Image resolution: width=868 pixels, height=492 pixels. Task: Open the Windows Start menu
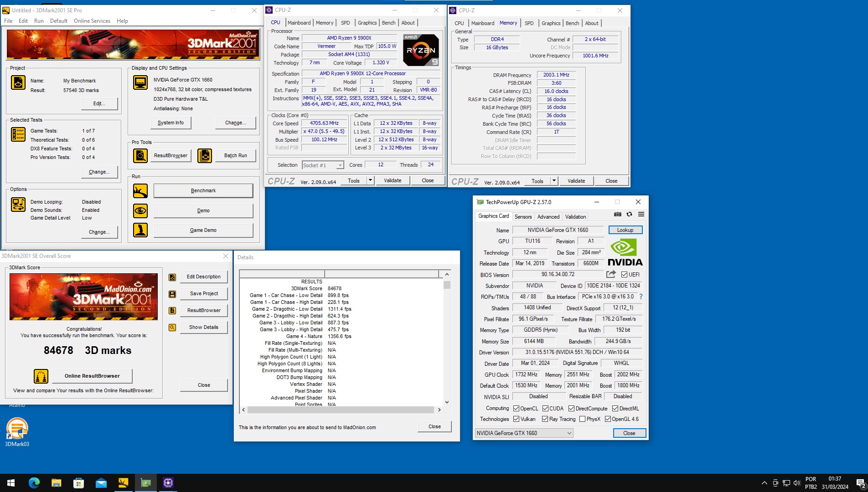point(11,483)
